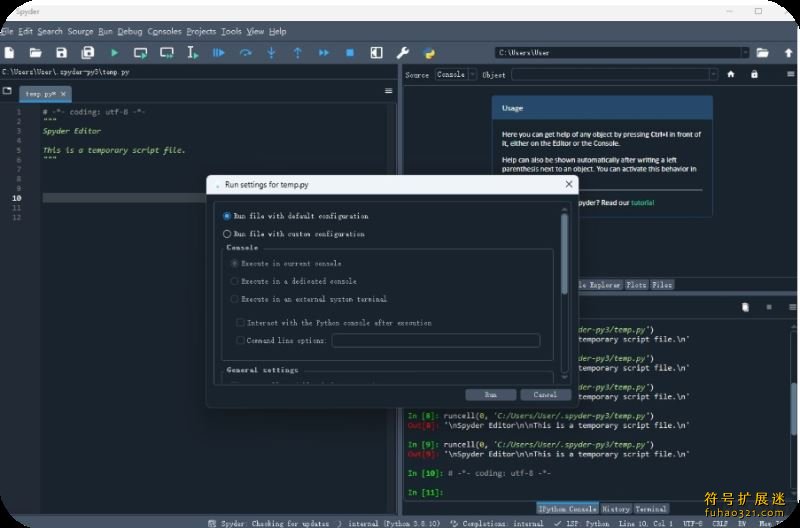Viewport: 800px width, 528px height.
Task: Select Run file with default configuration
Action: pyautogui.click(x=296, y=216)
